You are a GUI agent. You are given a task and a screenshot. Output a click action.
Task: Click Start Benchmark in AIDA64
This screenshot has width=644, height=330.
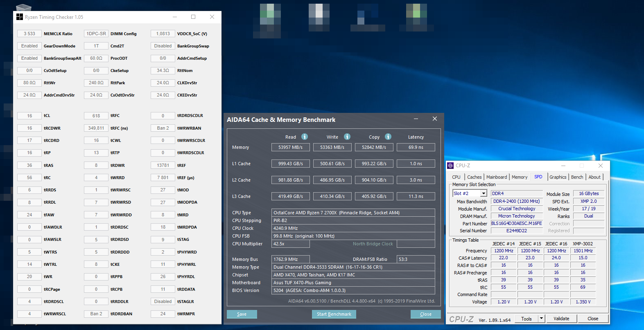point(334,314)
